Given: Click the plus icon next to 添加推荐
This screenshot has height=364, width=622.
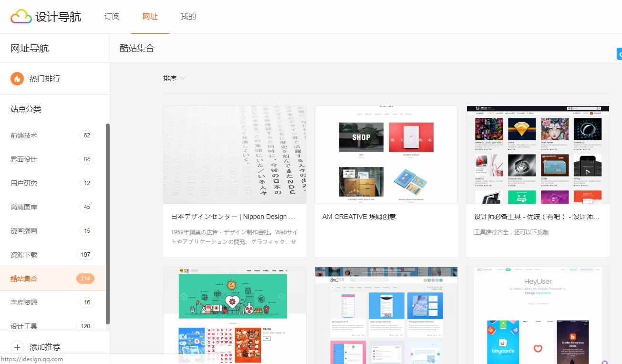Looking at the screenshot, I should pos(17,348).
